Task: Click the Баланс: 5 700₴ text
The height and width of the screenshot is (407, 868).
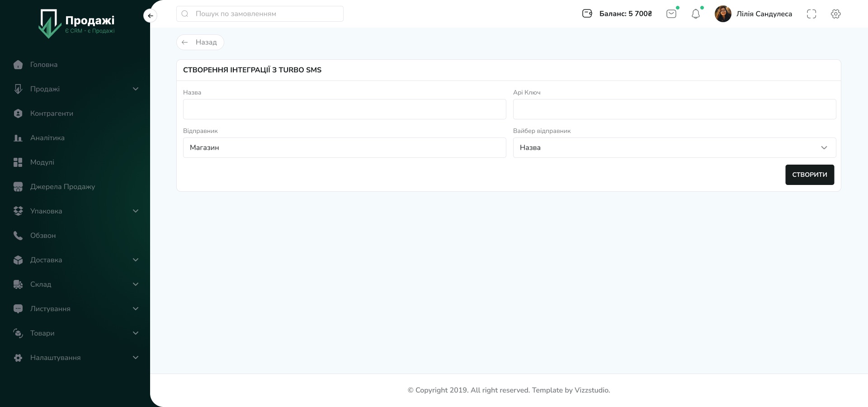Action: point(626,14)
